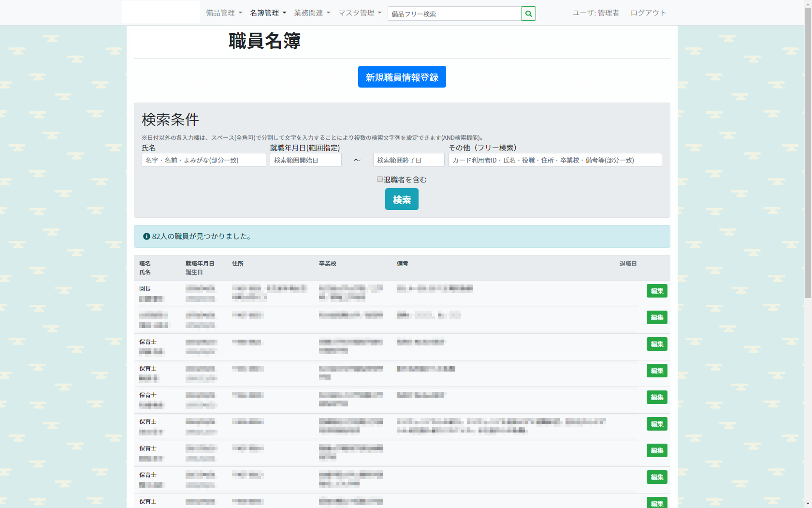Click 編集 button in second staff row
The height and width of the screenshot is (508, 812).
(657, 317)
